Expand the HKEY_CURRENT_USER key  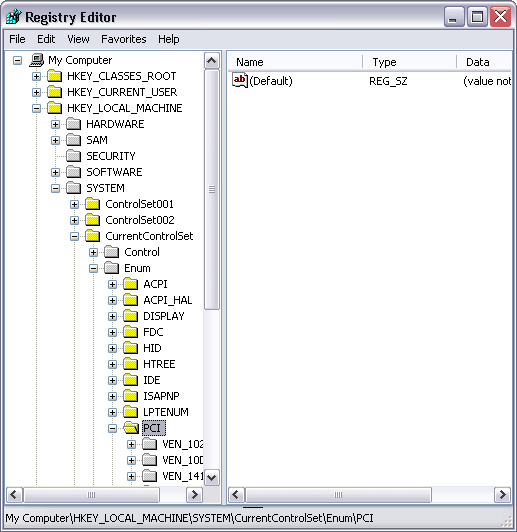(x=36, y=92)
